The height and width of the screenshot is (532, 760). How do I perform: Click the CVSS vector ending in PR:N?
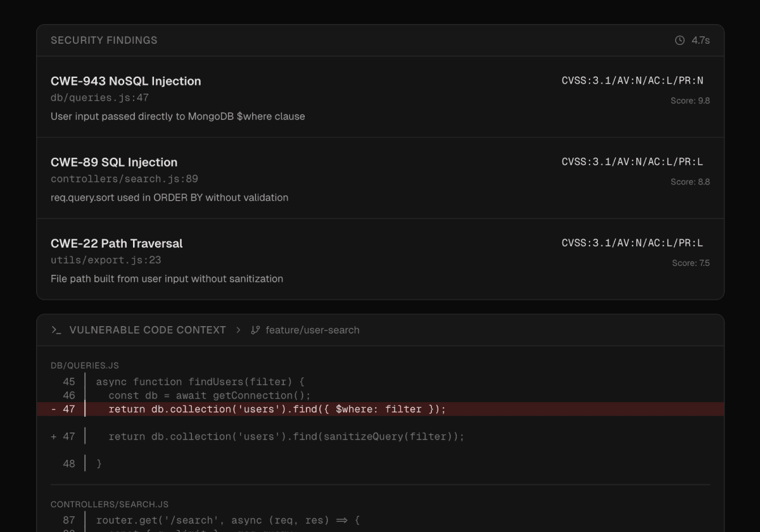pos(632,80)
